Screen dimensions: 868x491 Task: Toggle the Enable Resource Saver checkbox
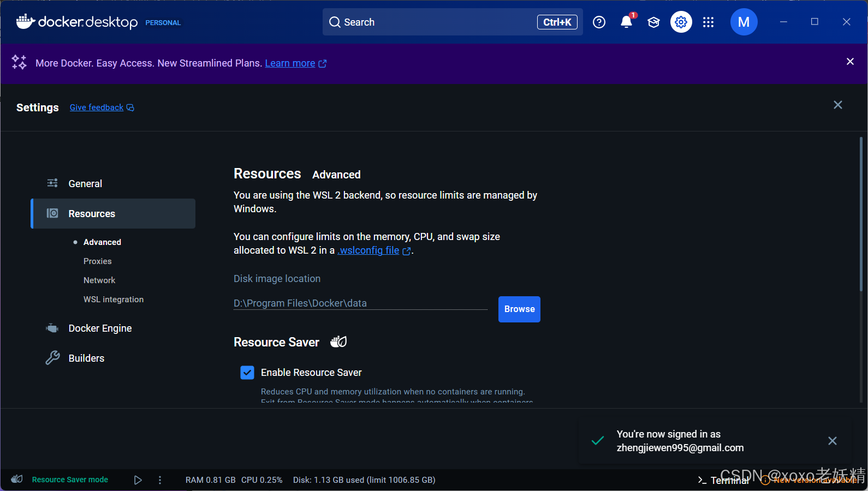coord(247,373)
